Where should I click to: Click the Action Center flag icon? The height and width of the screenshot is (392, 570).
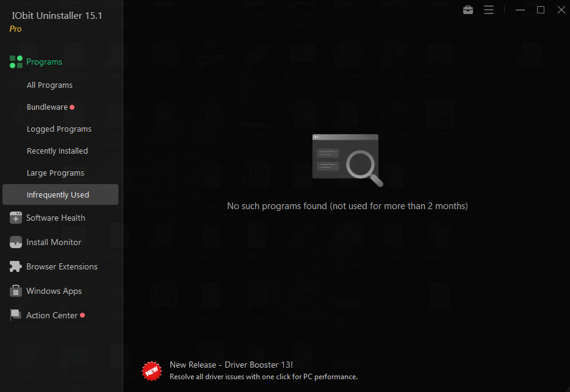click(x=16, y=315)
